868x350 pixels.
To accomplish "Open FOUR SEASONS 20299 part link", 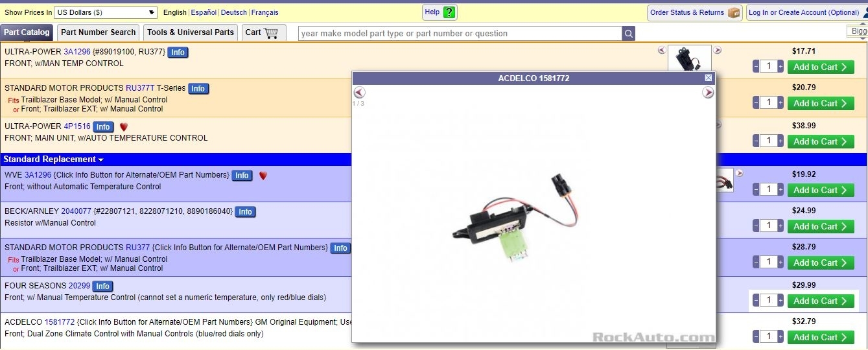I will pyautogui.click(x=80, y=286).
